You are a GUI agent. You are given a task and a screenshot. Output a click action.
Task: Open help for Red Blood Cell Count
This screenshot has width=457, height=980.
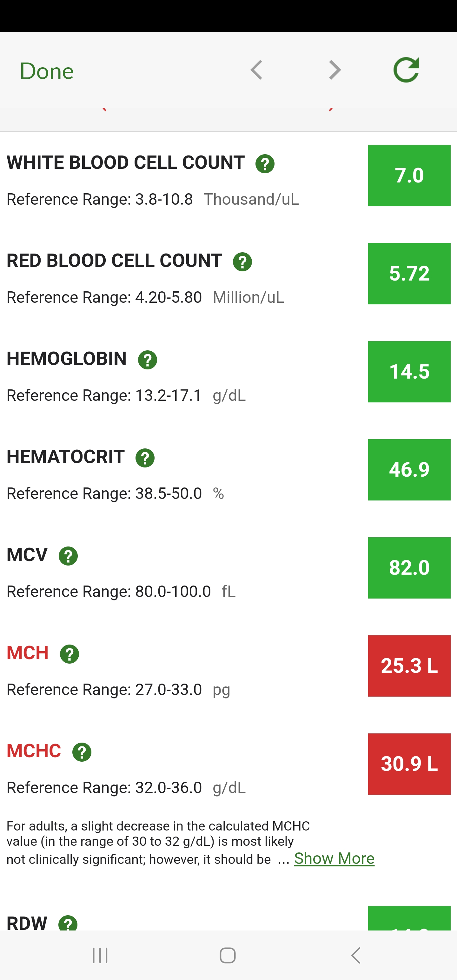(242, 262)
